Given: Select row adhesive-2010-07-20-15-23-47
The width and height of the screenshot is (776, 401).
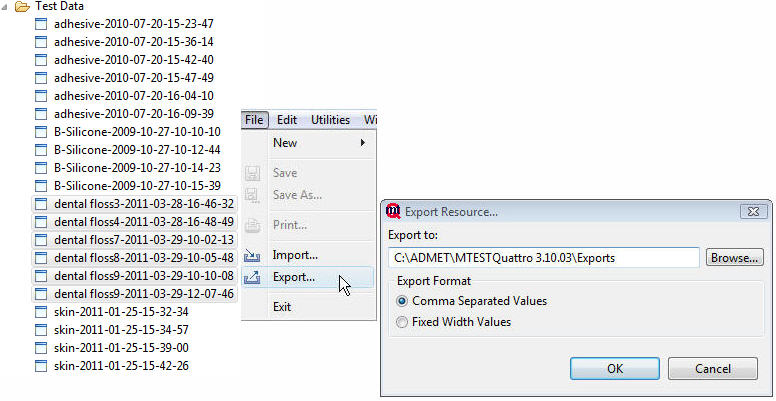Looking at the screenshot, I should 125,24.
